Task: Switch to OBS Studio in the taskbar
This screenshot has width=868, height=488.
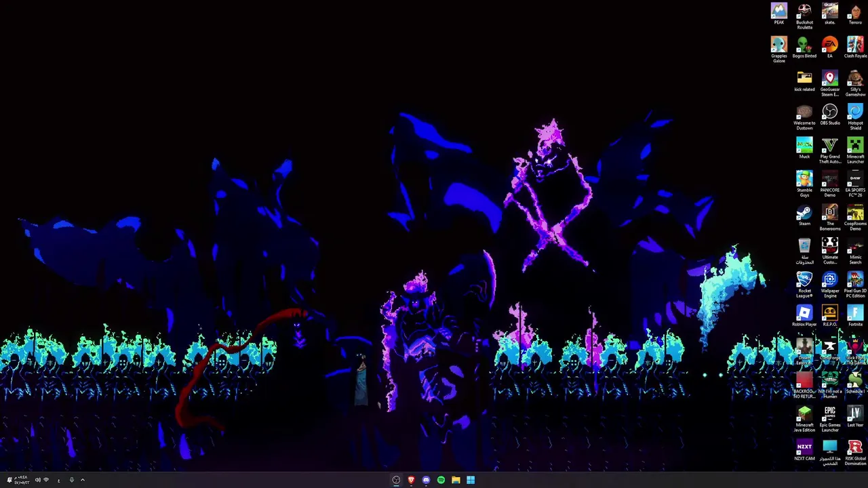Action: [396, 480]
